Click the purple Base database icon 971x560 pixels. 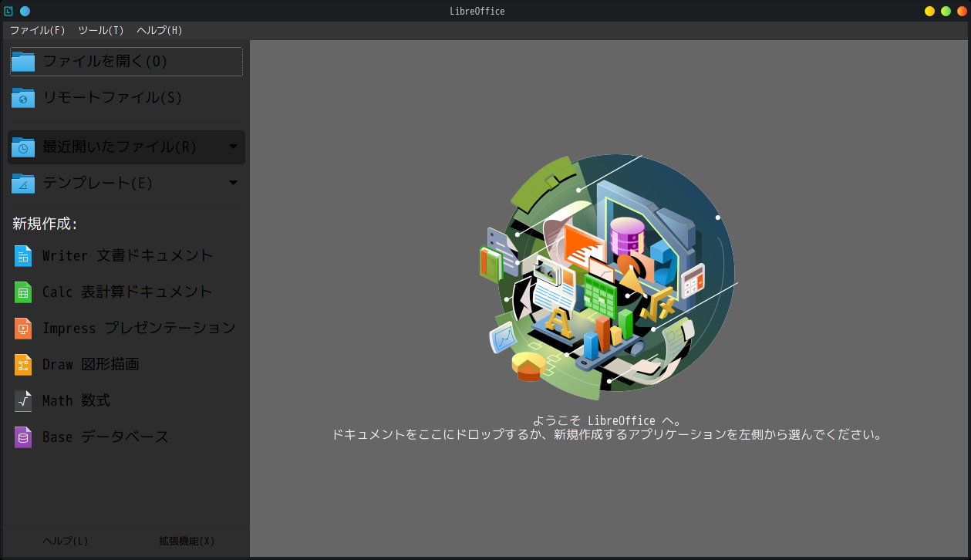[x=23, y=437]
